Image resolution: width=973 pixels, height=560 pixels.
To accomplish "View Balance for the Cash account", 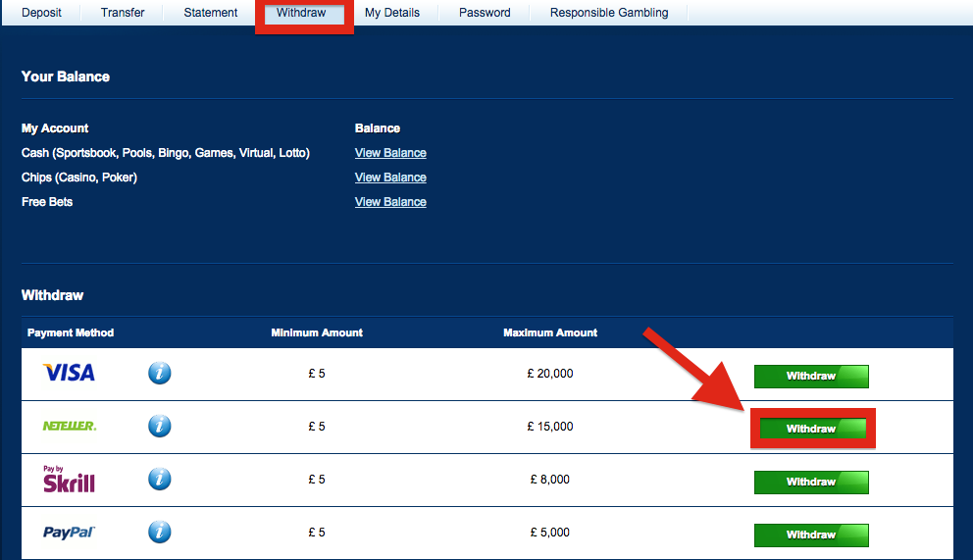I will tap(390, 153).
